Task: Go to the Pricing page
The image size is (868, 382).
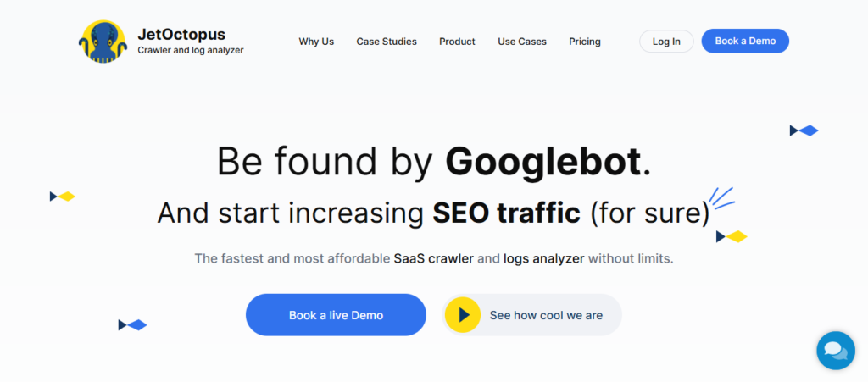Action: (x=585, y=42)
